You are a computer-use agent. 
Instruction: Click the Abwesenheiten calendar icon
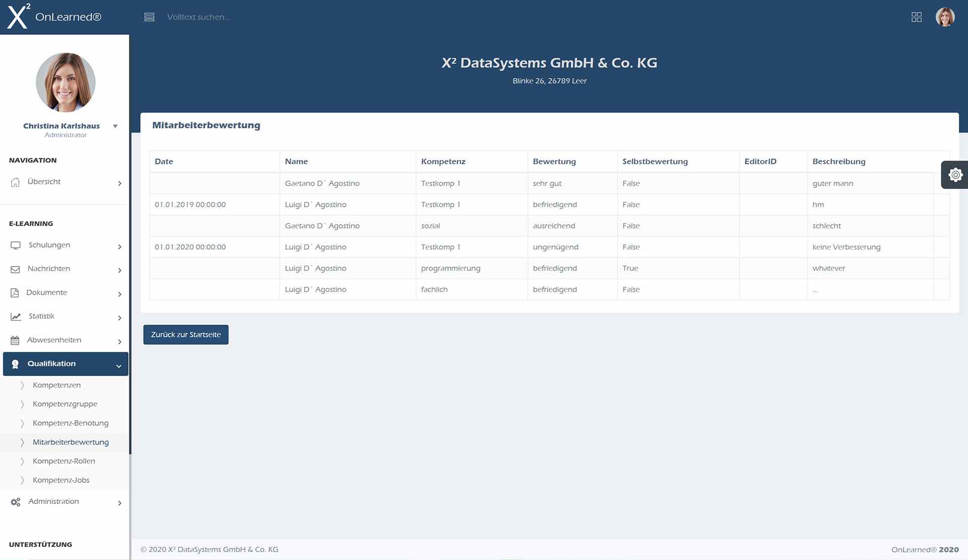[15, 340]
